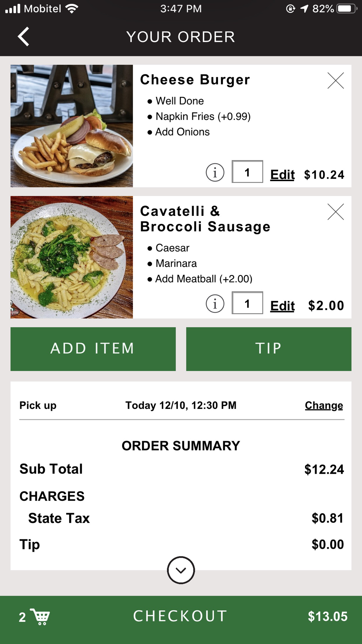Open info icon for Cavatelli & Broccoli Sausage
362x644 pixels.
coord(215,304)
